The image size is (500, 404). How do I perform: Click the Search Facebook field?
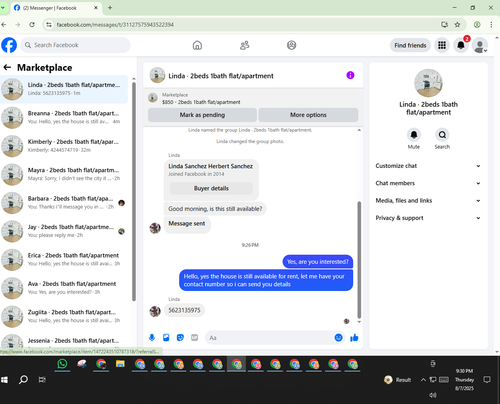[x=75, y=45]
